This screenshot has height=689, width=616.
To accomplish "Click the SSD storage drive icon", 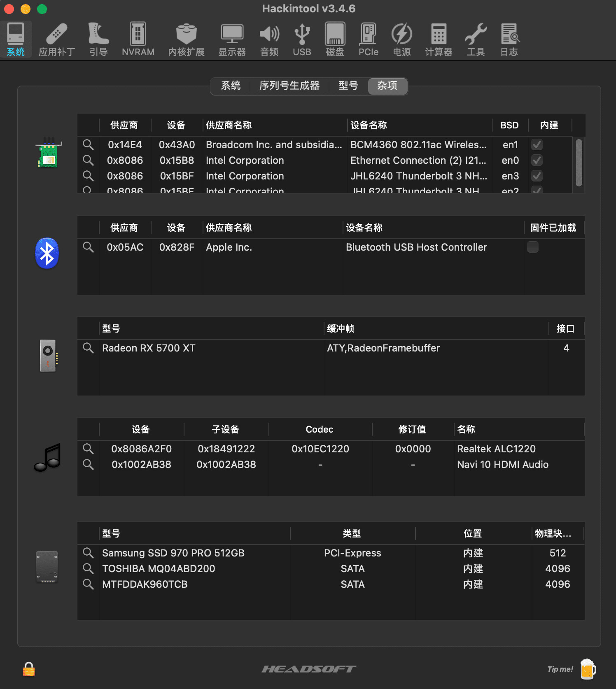I will tap(47, 567).
